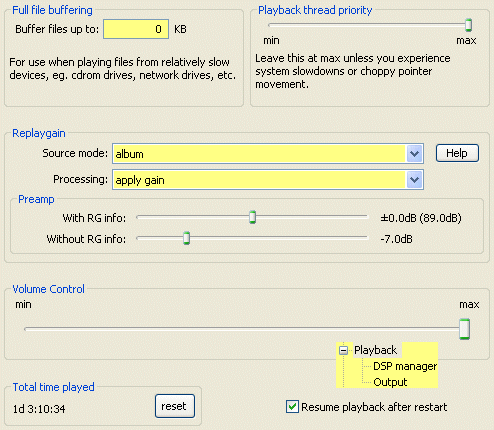Click the reset total time button
This screenshot has height=430, width=494.
(175, 406)
